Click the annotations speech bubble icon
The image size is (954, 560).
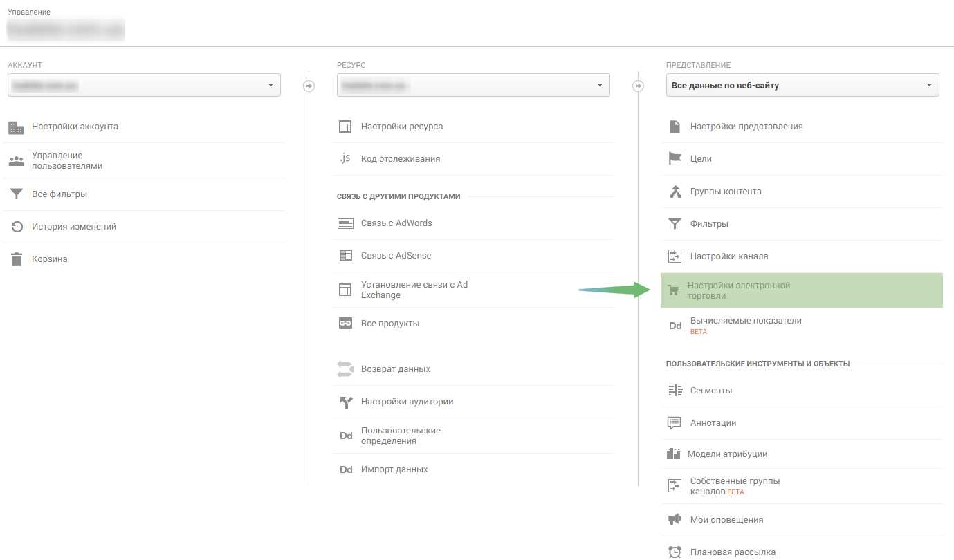point(675,423)
